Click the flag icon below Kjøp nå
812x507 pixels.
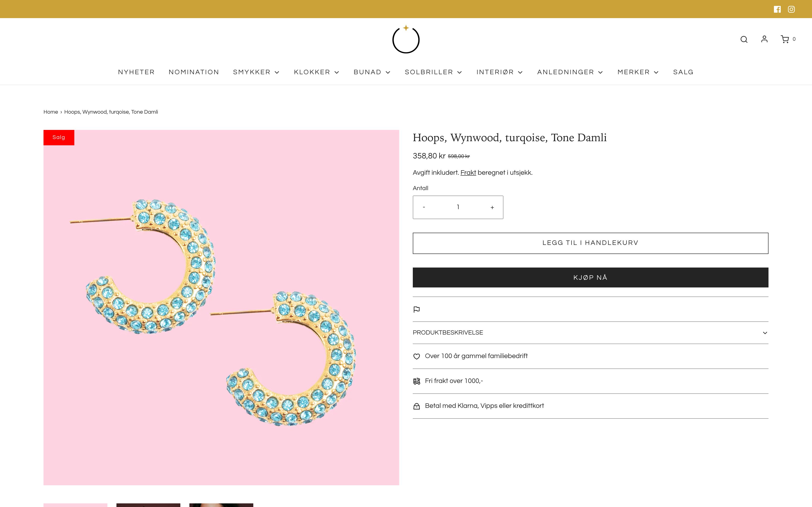(x=416, y=309)
